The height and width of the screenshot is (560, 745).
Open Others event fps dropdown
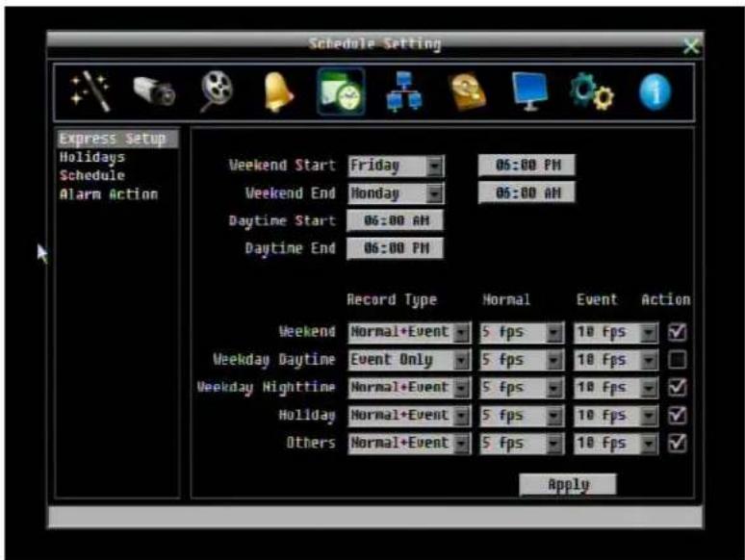pyautogui.click(x=616, y=444)
